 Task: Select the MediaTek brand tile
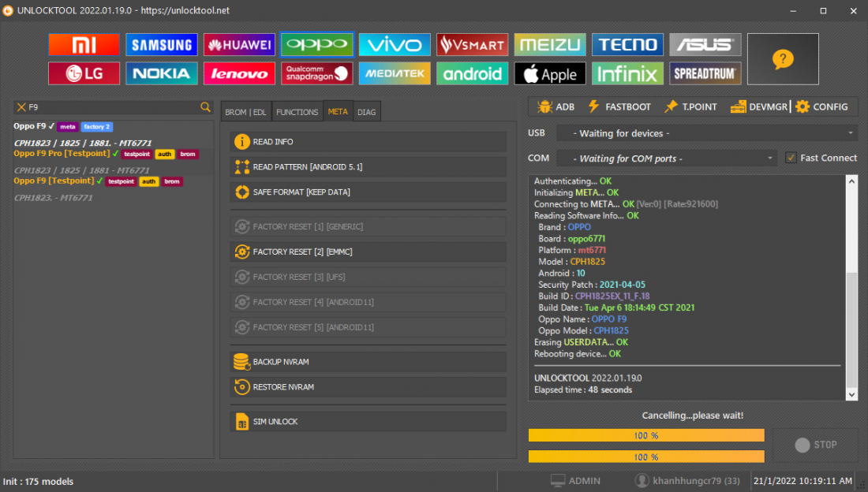(395, 73)
